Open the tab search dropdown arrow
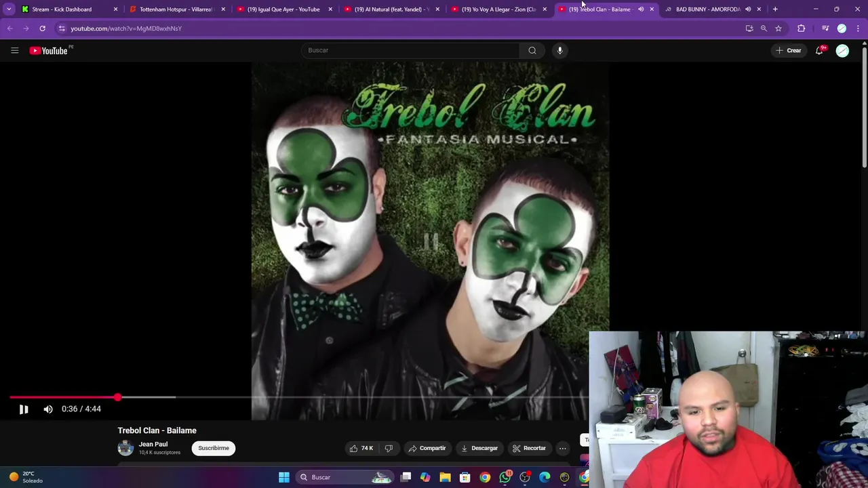The image size is (868, 488). tap(9, 9)
